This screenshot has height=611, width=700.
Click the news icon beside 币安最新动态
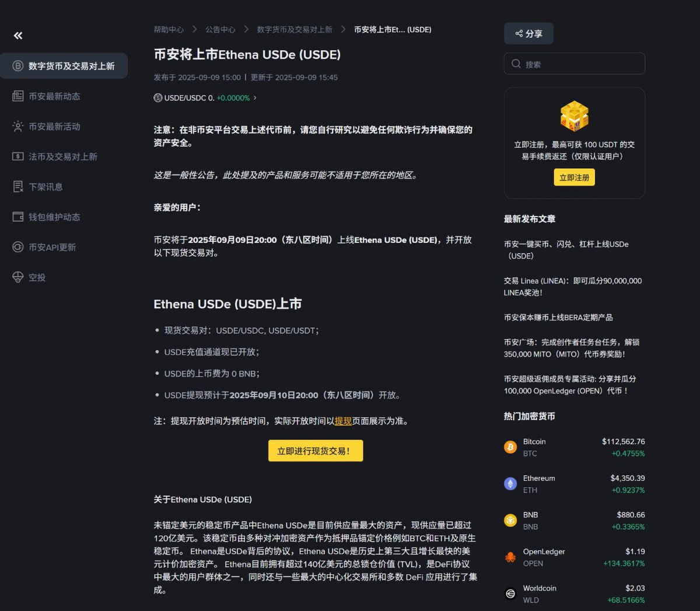pyautogui.click(x=18, y=96)
